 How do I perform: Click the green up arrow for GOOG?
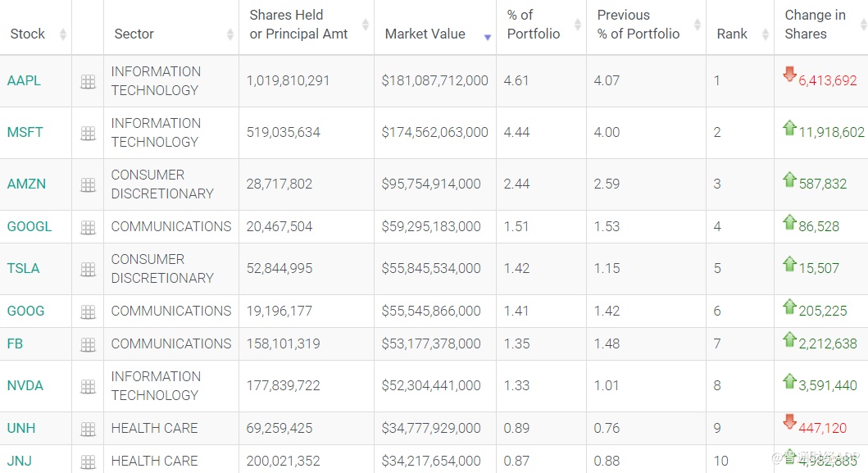click(x=790, y=307)
